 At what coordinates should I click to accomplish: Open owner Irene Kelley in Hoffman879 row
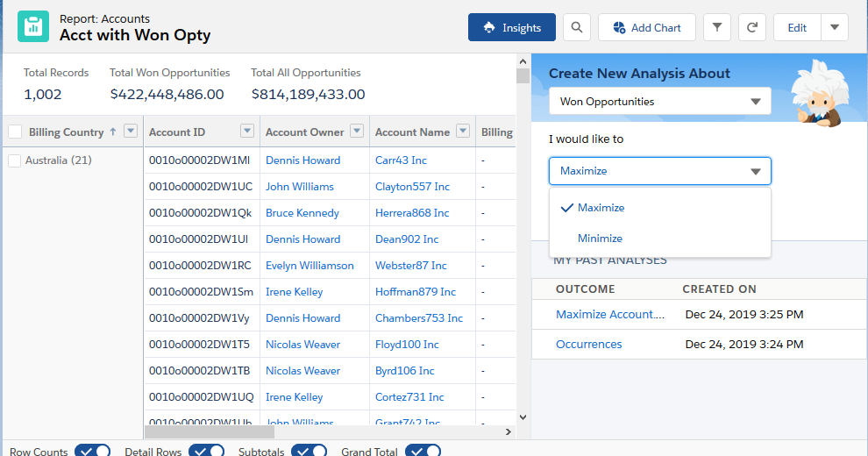pyautogui.click(x=294, y=292)
